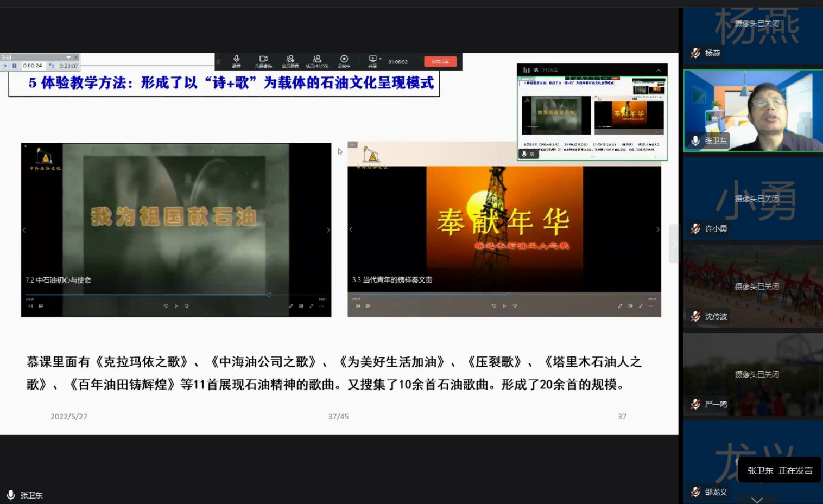Click the mute all members icon
This screenshot has width=823, height=504.
pos(290,60)
